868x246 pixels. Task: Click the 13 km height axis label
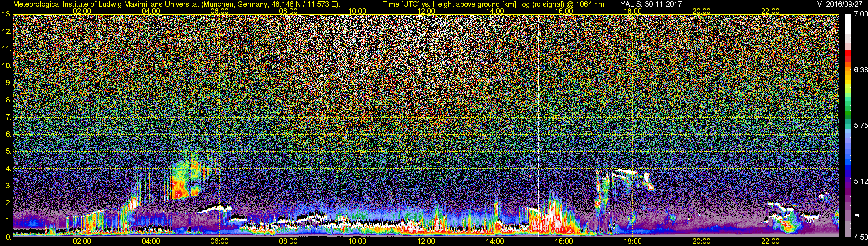6,14
